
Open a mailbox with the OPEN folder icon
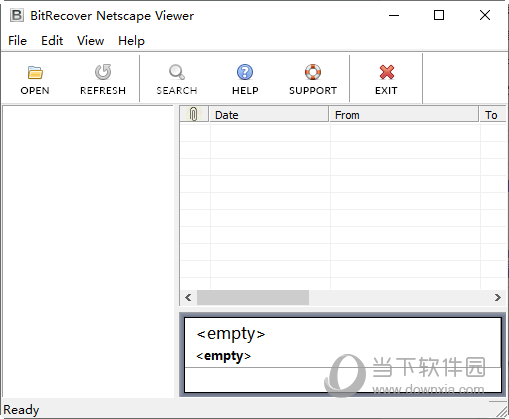[35, 73]
